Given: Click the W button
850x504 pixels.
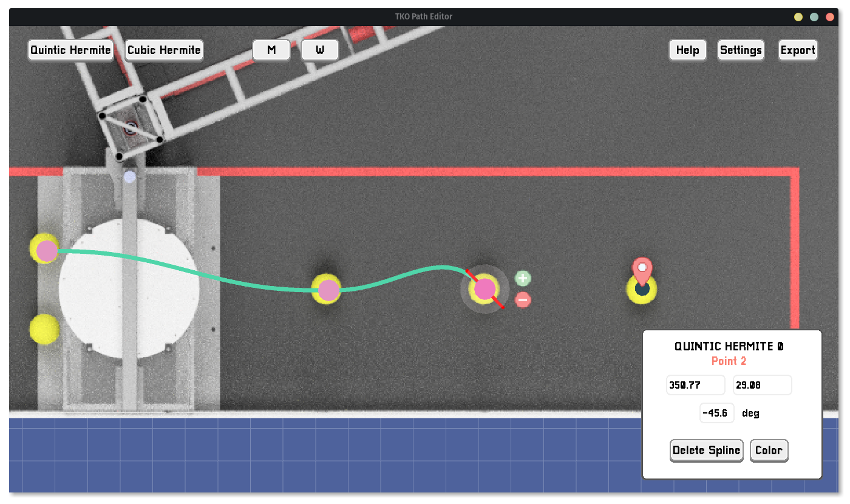Looking at the screenshot, I should [320, 50].
